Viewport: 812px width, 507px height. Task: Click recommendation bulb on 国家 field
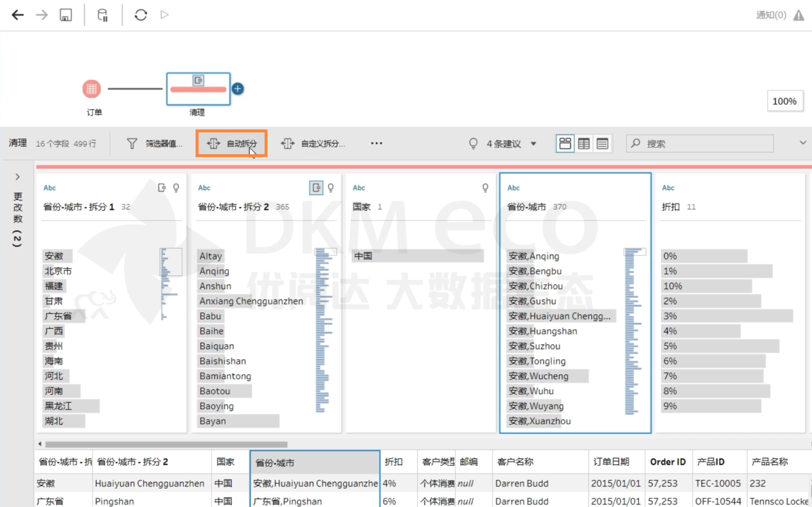coord(485,188)
